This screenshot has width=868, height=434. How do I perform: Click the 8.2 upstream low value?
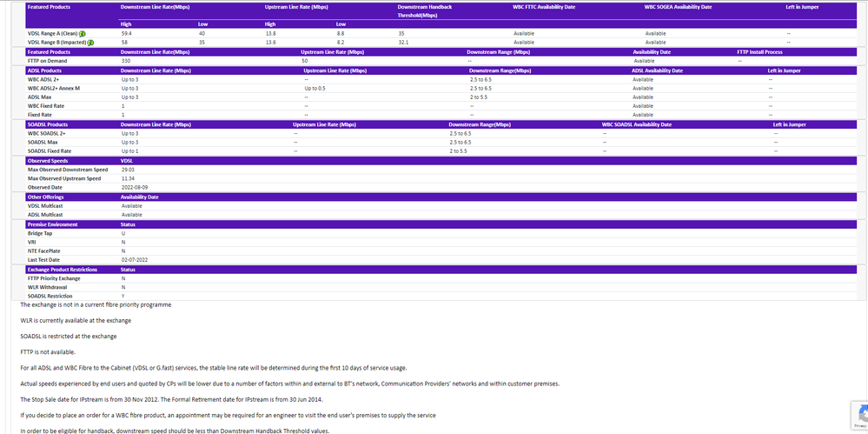click(x=341, y=43)
